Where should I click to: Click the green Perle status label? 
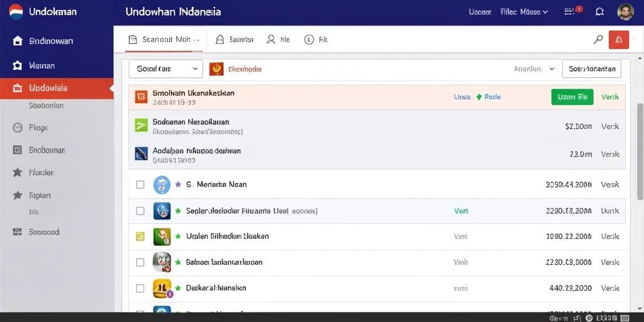point(488,97)
